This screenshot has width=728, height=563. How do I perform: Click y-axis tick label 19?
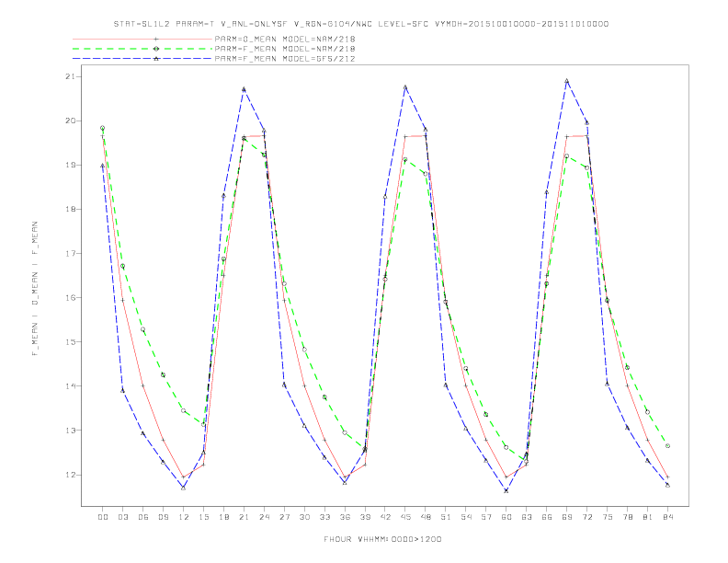point(70,165)
